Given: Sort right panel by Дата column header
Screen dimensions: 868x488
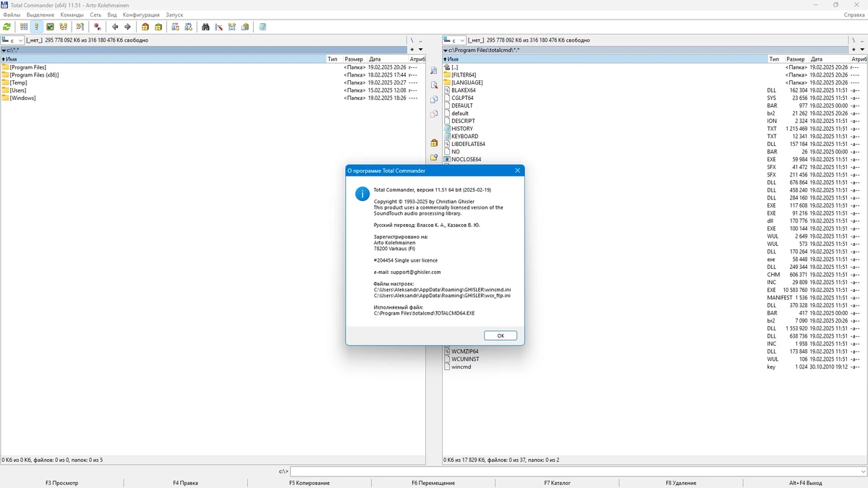Looking at the screenshot, I should (829, 59).
